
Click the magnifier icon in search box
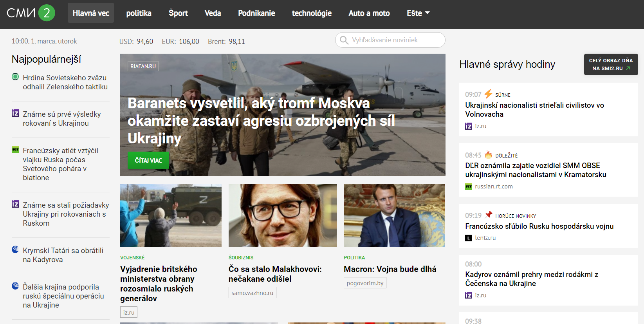click(344, 40)
